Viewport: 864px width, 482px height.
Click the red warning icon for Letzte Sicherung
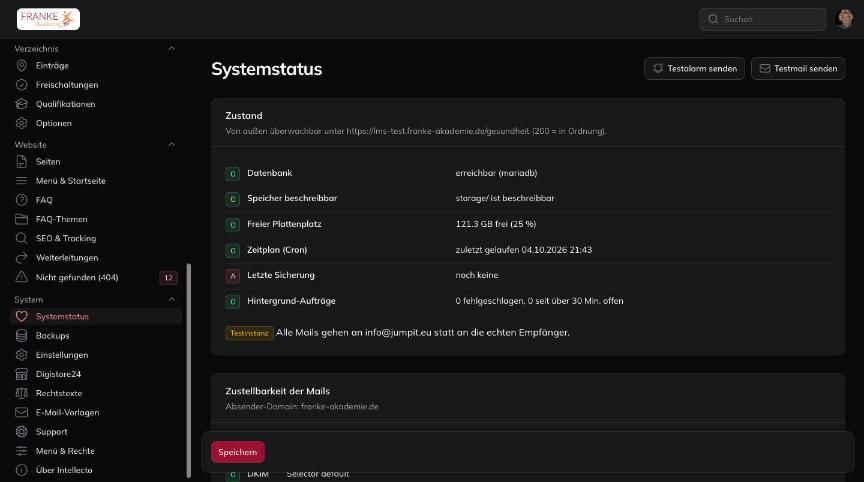click(x=233, y=275)
